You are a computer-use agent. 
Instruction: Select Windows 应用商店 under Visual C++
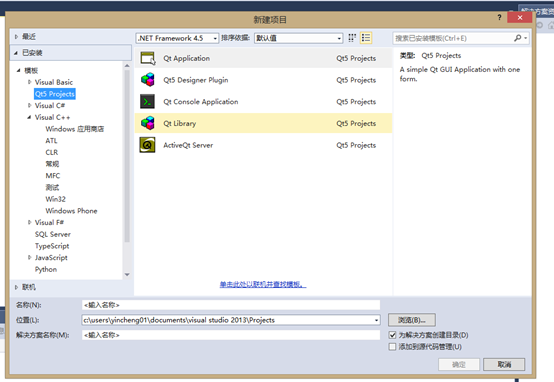pyautogui.click(x=75, y=129)
